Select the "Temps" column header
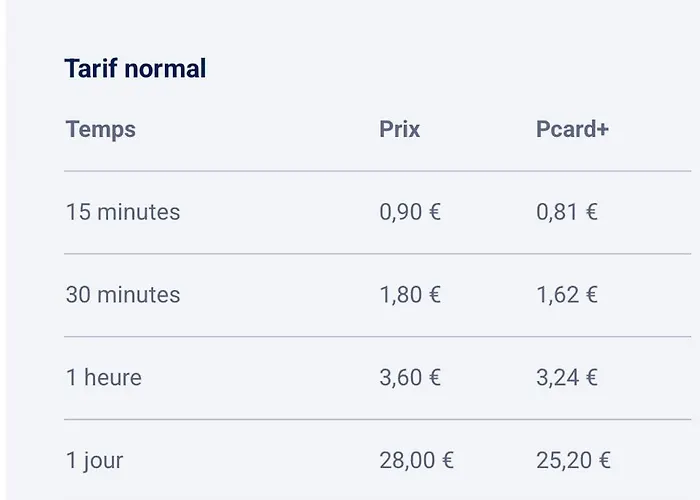Image resolution: width=700 pixels, height=500 pixels. coord(101,130)
